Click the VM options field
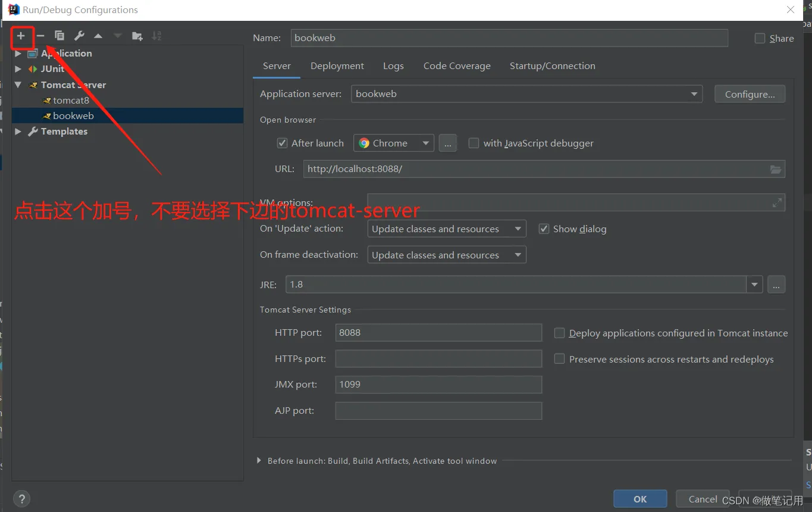The width and height of the screenshot is (812, 512). pos(576,202)
